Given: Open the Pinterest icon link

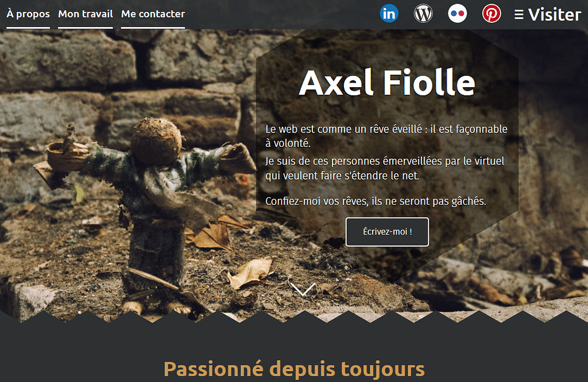Looking at the screenshot, I should [492, 14].
